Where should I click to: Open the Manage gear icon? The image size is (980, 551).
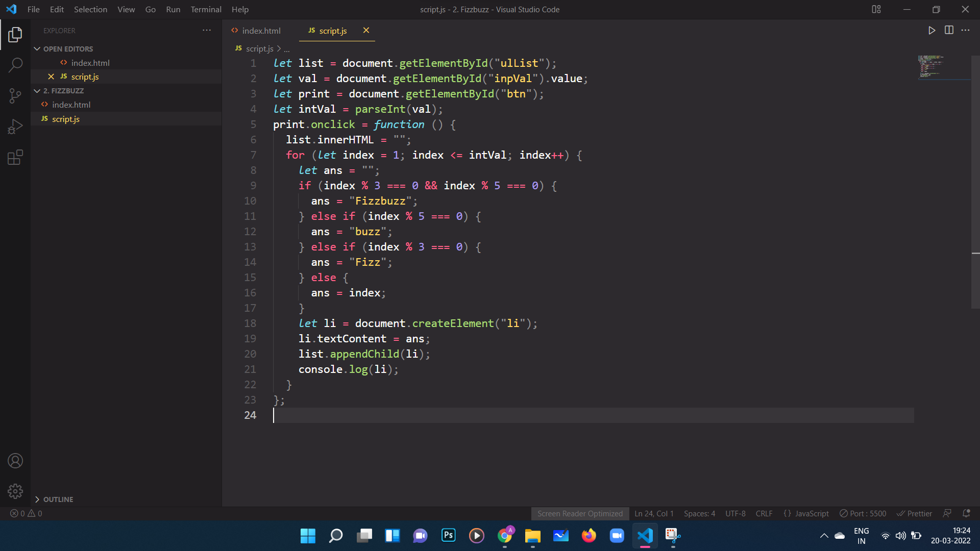coord(15,491)
